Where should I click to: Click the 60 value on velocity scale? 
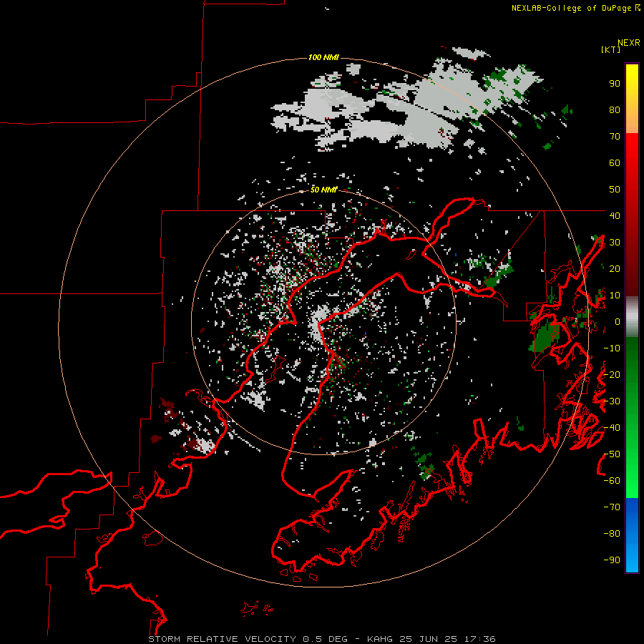click(615, 163)
